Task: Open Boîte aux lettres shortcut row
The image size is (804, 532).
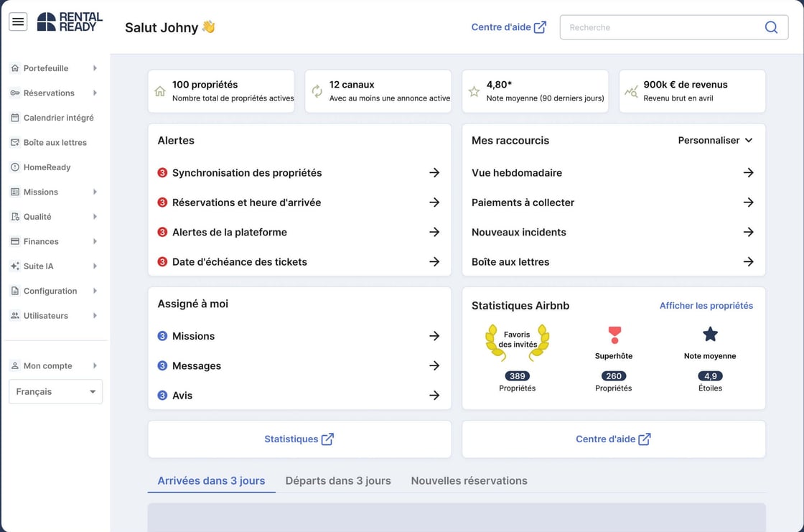Action: point(613,261)
